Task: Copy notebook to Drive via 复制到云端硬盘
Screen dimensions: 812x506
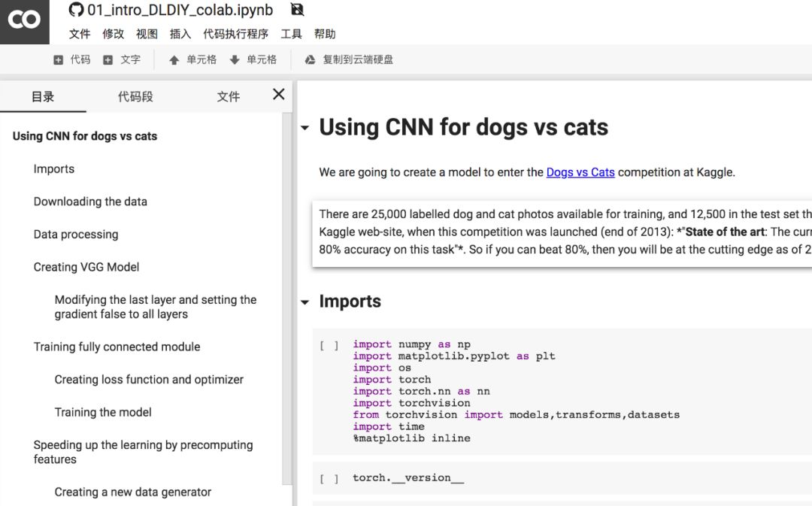Action: click(349, 59)
